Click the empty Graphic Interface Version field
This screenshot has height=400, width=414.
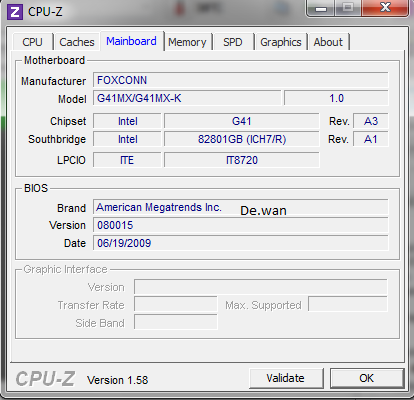tap(261, 287)
